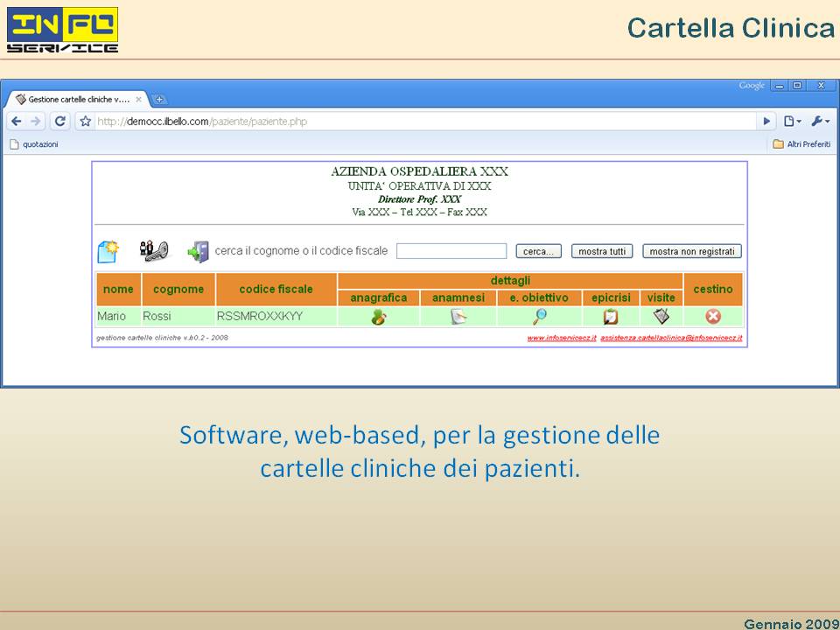Open the page menu dropdown

click(x=793, y=122)
